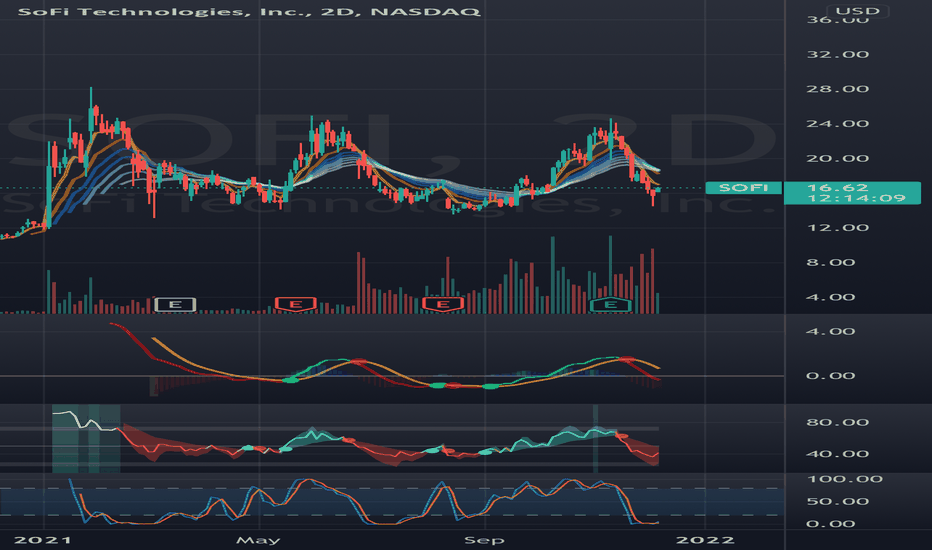Click the 32.00 price axis label
This screenshot has height=550, width=932.
pos(837,54)
